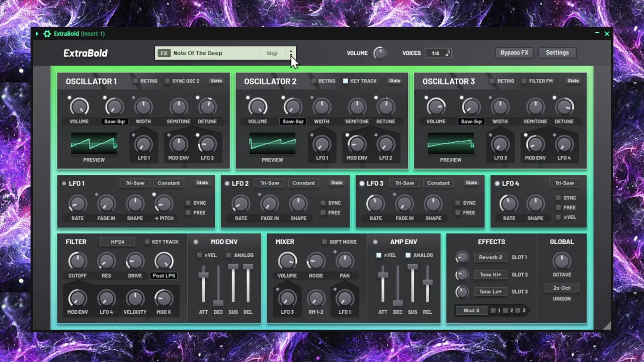
Task: Click Oscillator 1 waveform preview
Action: (x=94, y=144)
